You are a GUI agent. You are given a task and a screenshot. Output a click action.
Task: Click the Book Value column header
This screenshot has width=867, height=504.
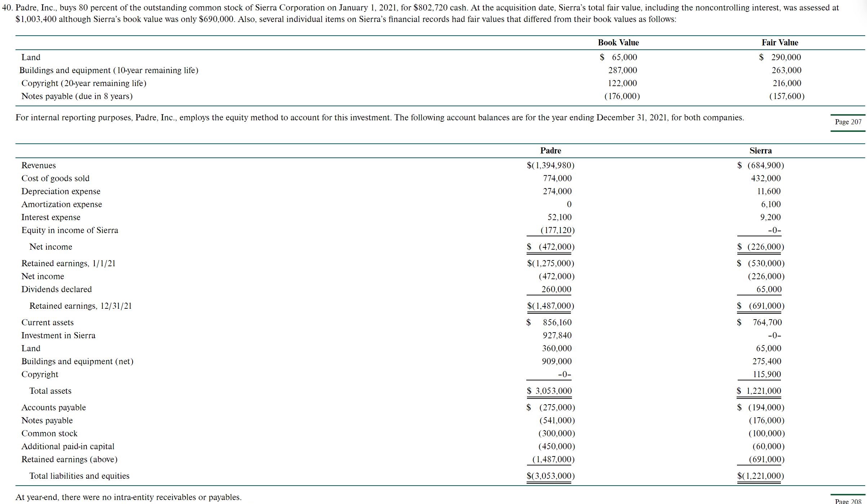pos(618,43)
